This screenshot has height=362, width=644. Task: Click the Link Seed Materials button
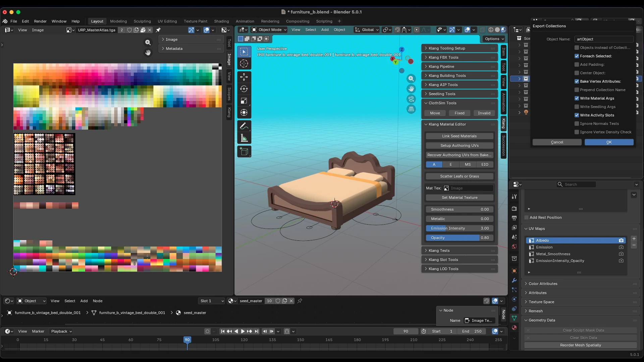point(459,136)
